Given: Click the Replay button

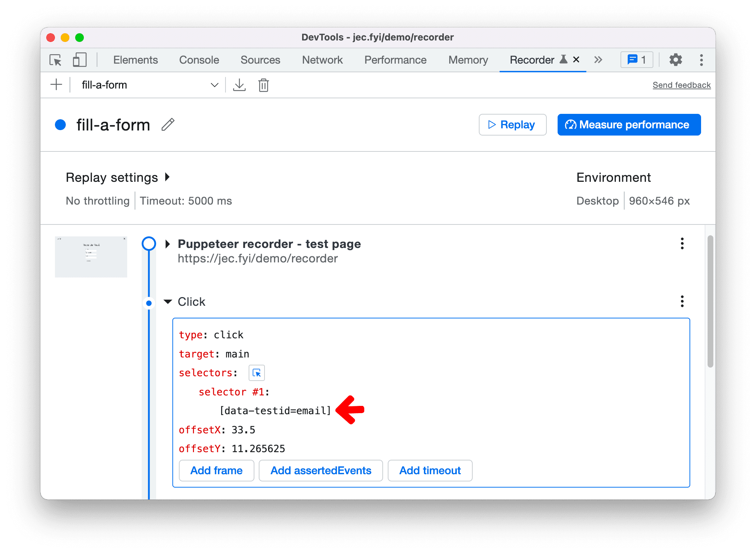Looking at the screenshot, I should click(x=516, y=124).
